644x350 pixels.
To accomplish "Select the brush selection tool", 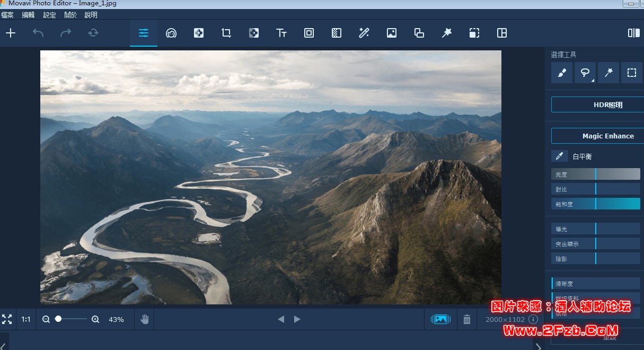I will (x=561, y=73).
